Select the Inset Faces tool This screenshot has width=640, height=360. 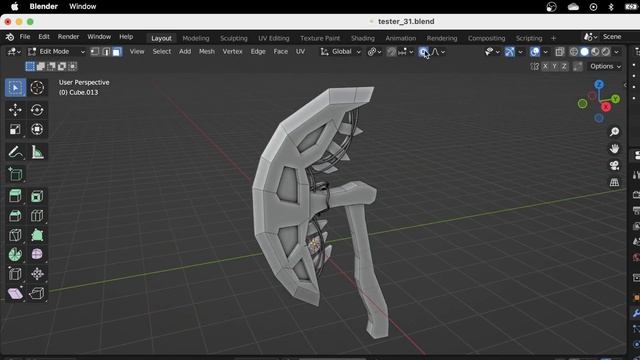coord(37,196)
